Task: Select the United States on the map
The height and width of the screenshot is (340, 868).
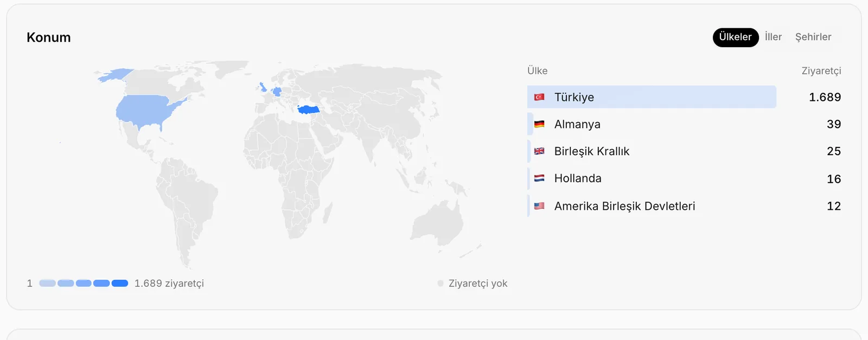Action: coord(145,112)
